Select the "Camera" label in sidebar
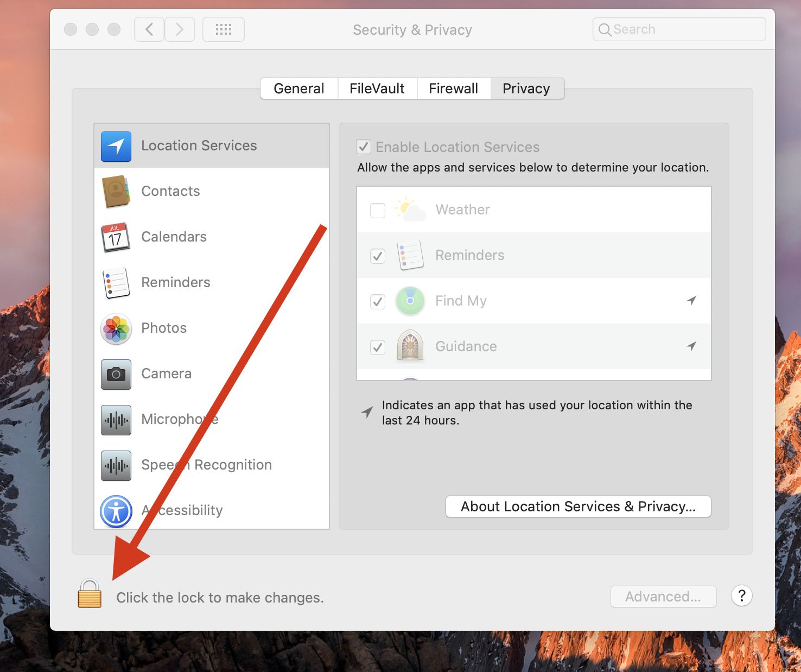Viewport: 801px width, 672px height. click(166, 373)
